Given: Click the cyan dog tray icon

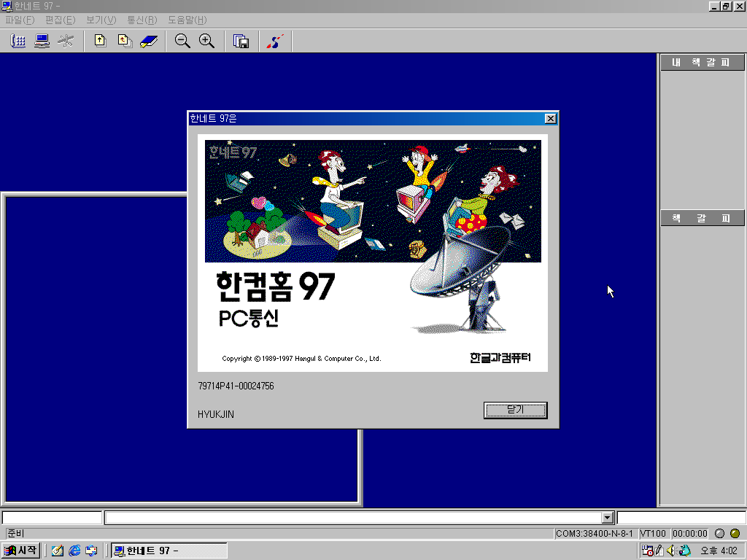Looking at the screenshot, I should tap(684, 551).
